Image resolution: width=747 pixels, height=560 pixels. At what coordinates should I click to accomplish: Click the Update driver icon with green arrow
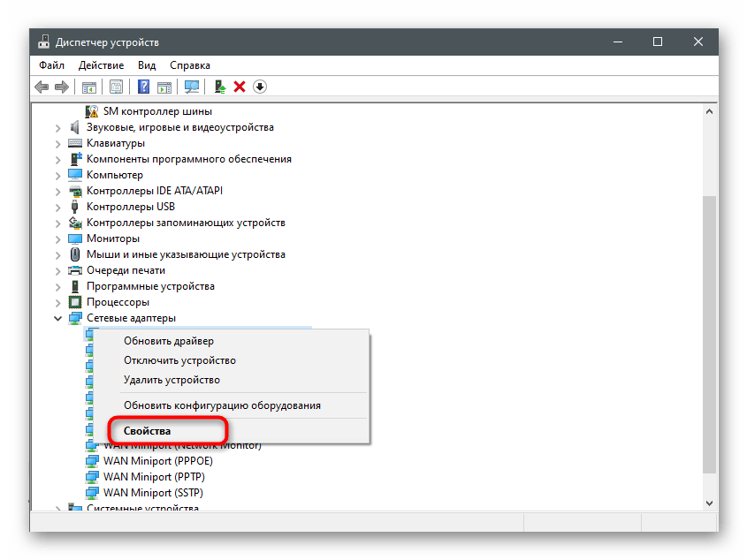(220, 87)
